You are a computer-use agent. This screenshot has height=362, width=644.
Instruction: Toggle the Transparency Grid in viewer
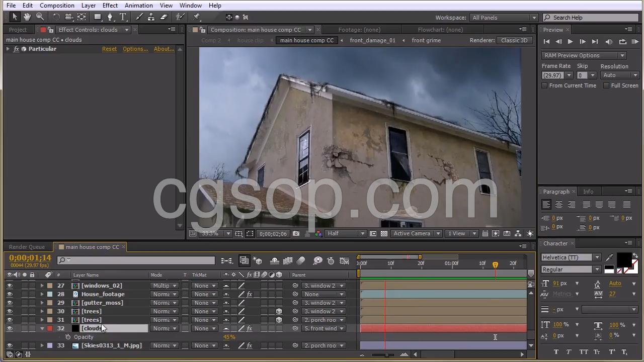pos(384,233)
